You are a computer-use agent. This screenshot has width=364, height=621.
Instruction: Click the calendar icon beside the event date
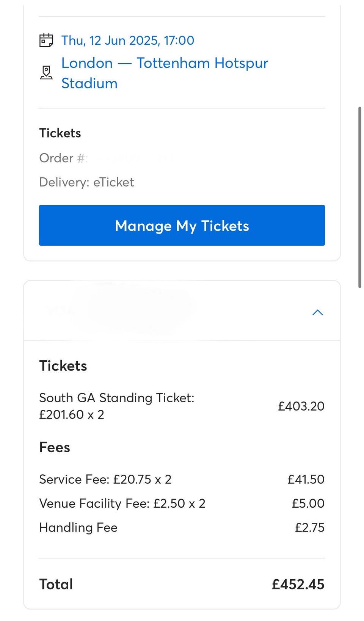click(x=46, y=40)
